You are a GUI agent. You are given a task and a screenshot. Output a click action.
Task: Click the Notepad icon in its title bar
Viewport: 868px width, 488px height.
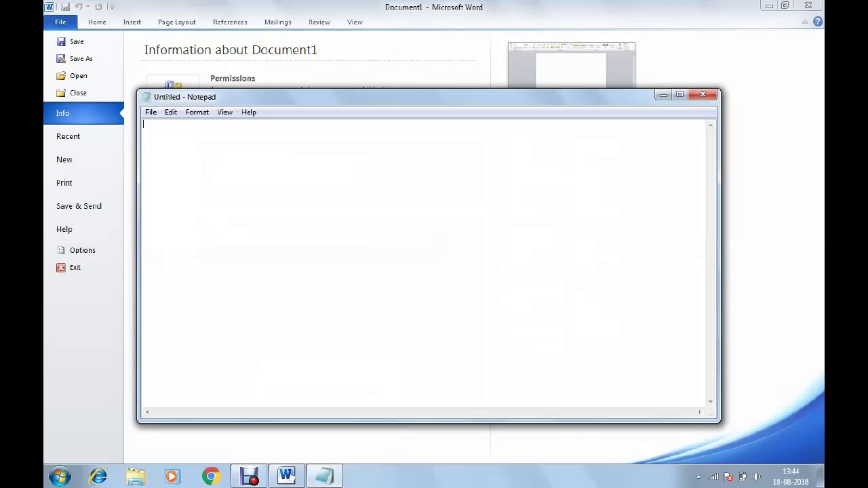pos(146,97)
